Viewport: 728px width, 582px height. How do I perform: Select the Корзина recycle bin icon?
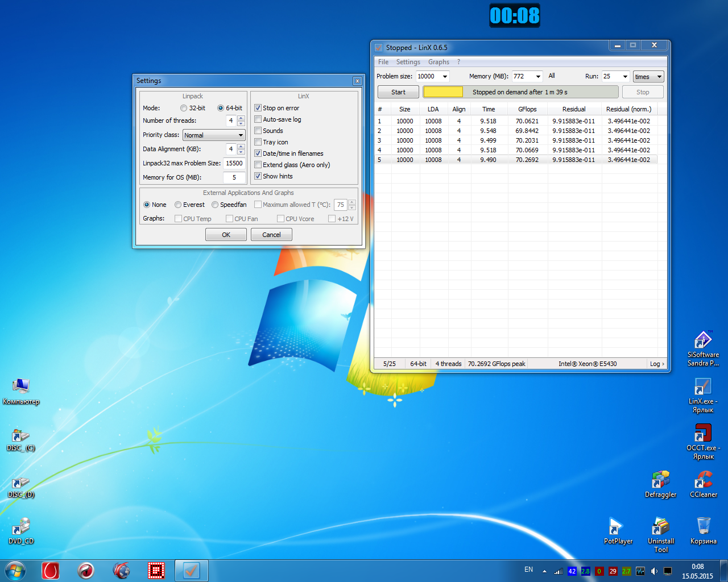(x=704, y=531)
